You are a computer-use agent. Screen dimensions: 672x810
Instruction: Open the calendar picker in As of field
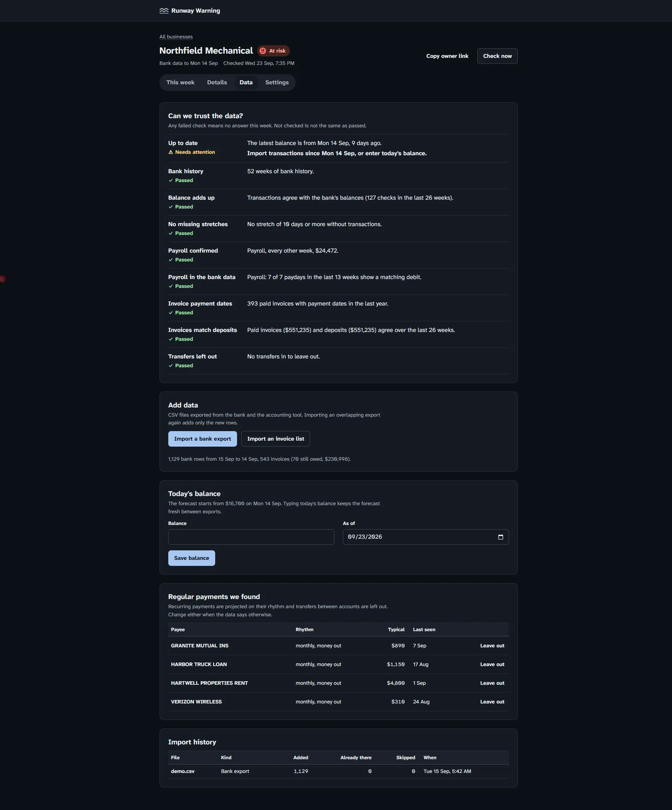click(x=500, y=537)
